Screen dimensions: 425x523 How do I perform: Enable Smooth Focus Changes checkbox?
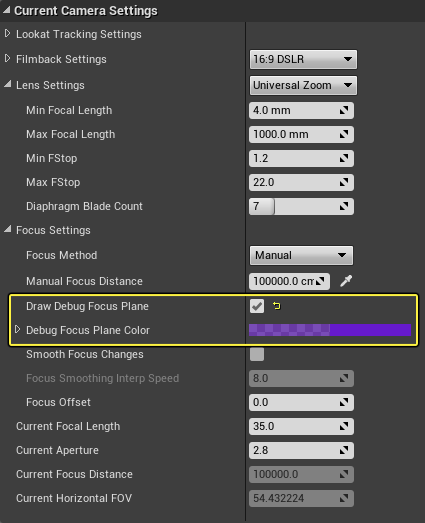(x=257, y=354)
